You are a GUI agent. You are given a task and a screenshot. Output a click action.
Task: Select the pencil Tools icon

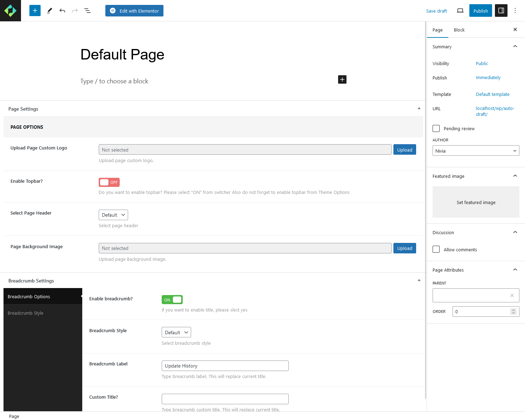click(49, 10)
